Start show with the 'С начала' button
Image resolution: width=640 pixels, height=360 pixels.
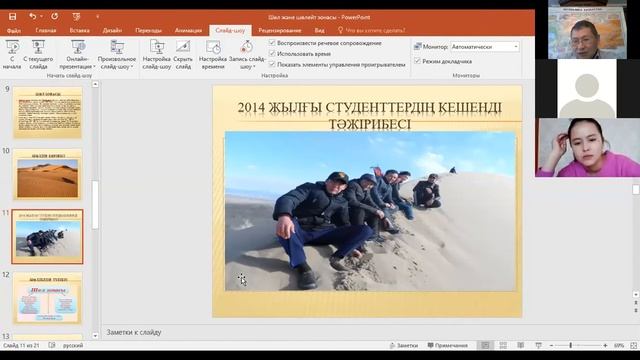12,54
